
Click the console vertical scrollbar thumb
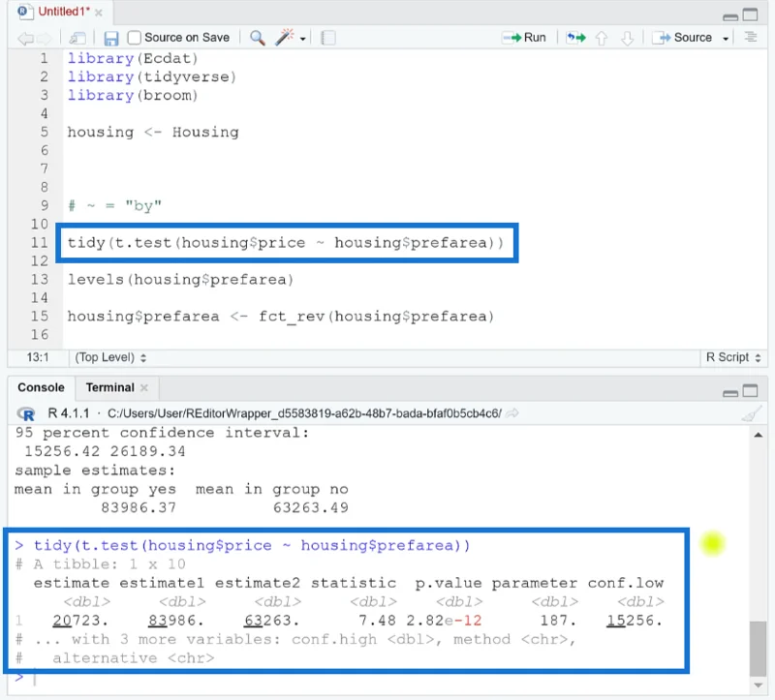[758, 649]
